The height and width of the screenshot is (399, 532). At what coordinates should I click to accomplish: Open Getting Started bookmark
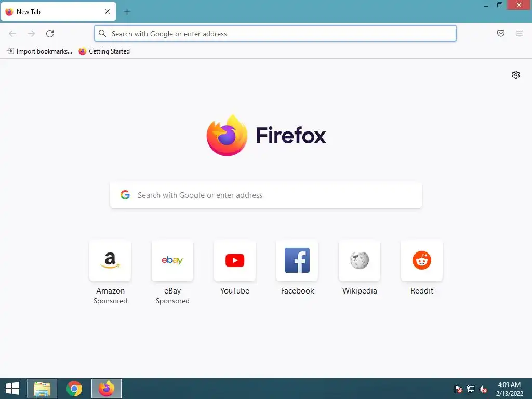click(104, 51)
